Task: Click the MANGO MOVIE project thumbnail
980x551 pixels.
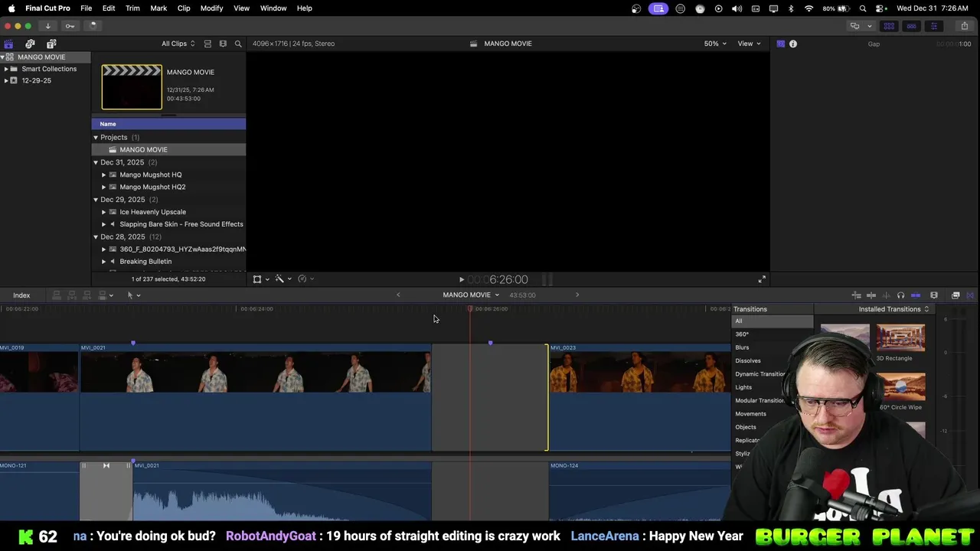Action: [x=132, y=87]
